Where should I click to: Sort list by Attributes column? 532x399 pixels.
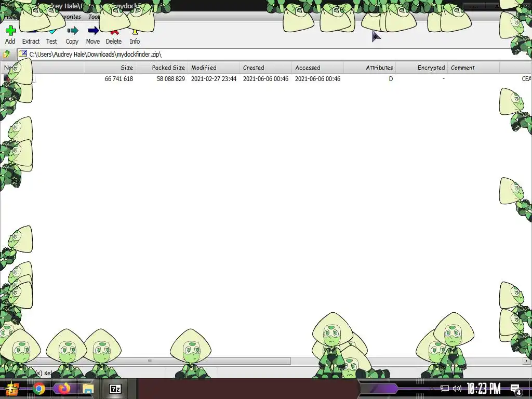[369, 68]
